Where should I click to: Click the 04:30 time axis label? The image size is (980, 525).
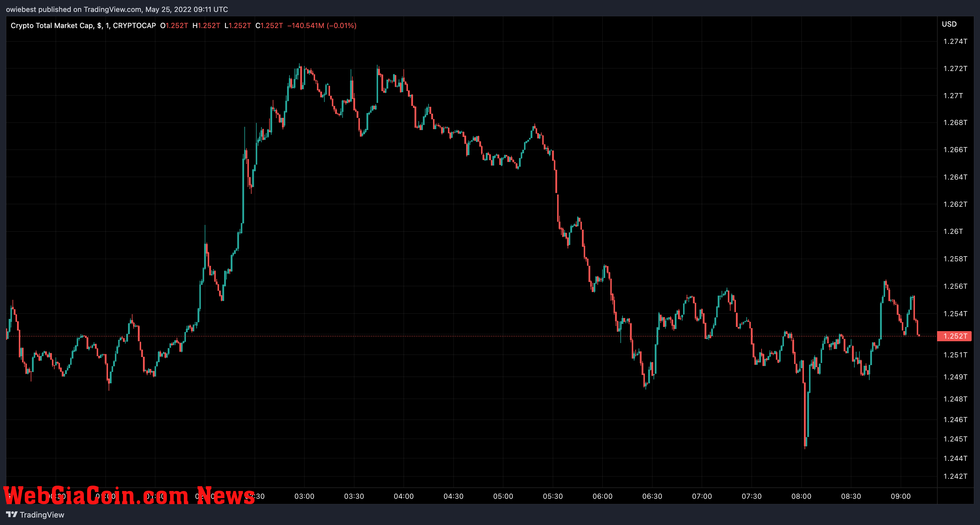pos(454,496)
